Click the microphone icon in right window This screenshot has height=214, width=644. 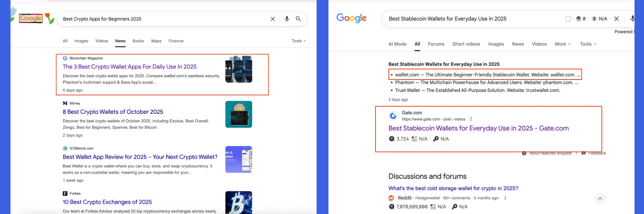tap(632, 19)
